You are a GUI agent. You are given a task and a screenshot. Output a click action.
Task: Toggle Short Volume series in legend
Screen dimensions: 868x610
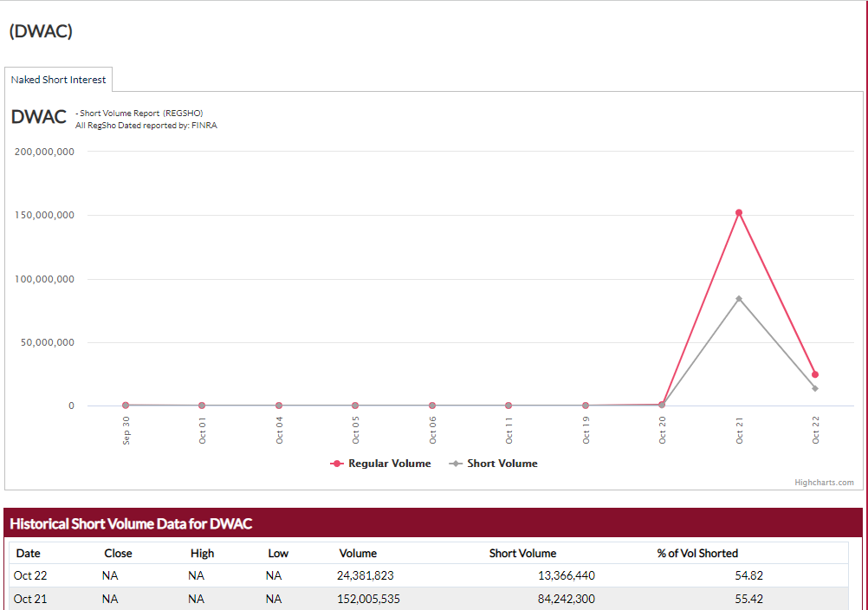(493, 464)
